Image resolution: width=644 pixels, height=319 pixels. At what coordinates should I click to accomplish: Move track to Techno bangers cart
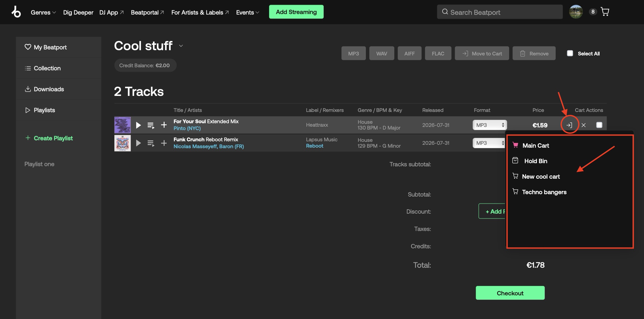[x=544, y=192]
